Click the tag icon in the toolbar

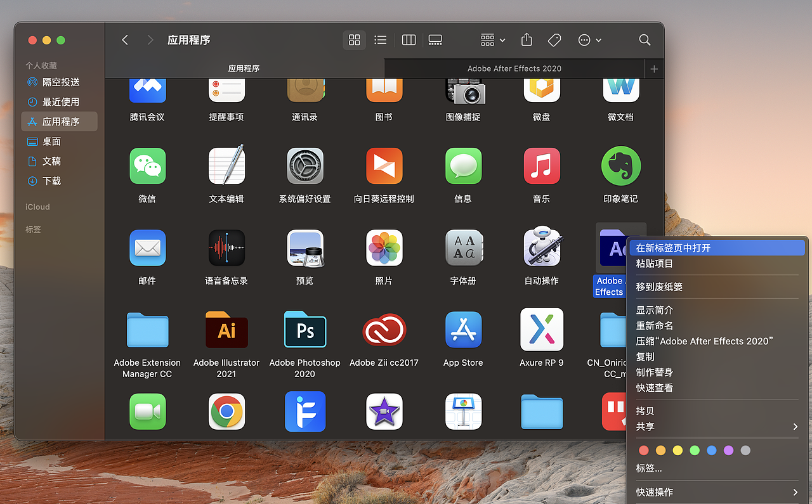click(554, 40)
